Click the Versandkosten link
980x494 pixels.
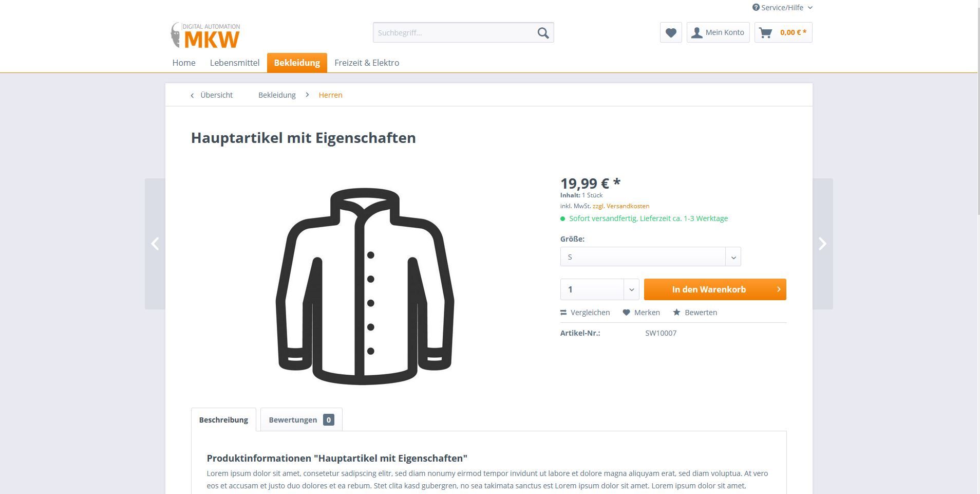[x=627, y=206]
